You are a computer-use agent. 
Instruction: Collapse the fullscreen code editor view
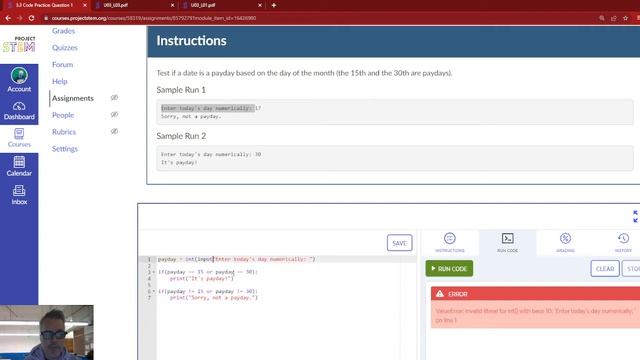[x=635, y=216]
